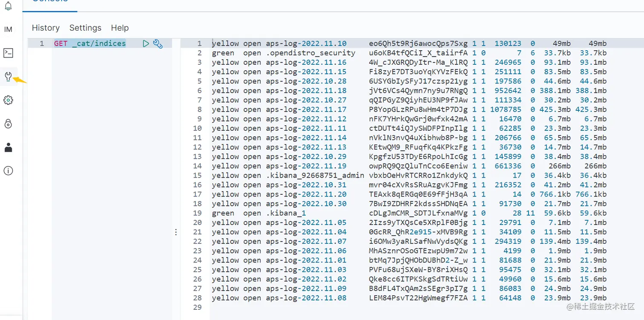The height and width of the screenshot is (320, 644).
Task: Click the aps-log-2022.11.03 index name
Action: (306, 270)
